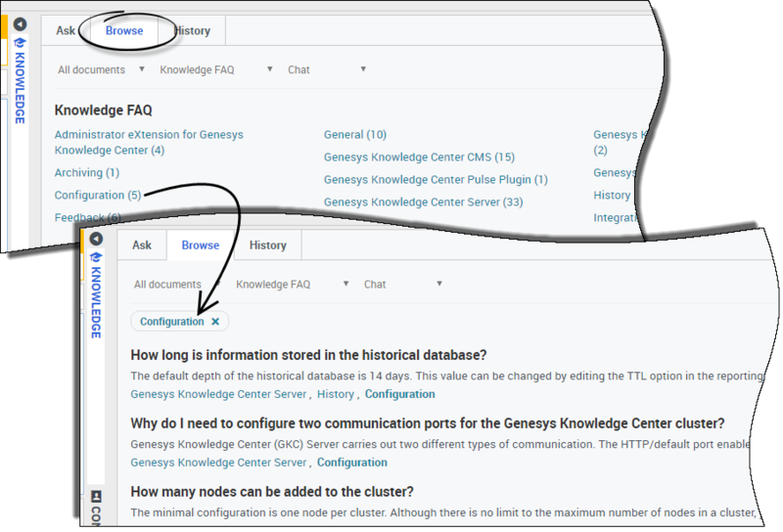Open the Ask tab in upper panel
Viewport: 783px width, 532px height.
pos(66,31)
